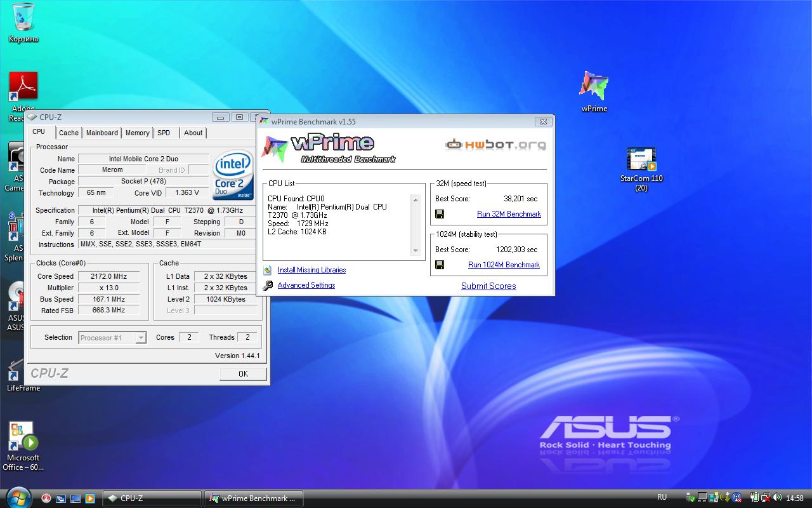Click the red circular quick launch icon

pyautogui.click(x=46, y=498)
